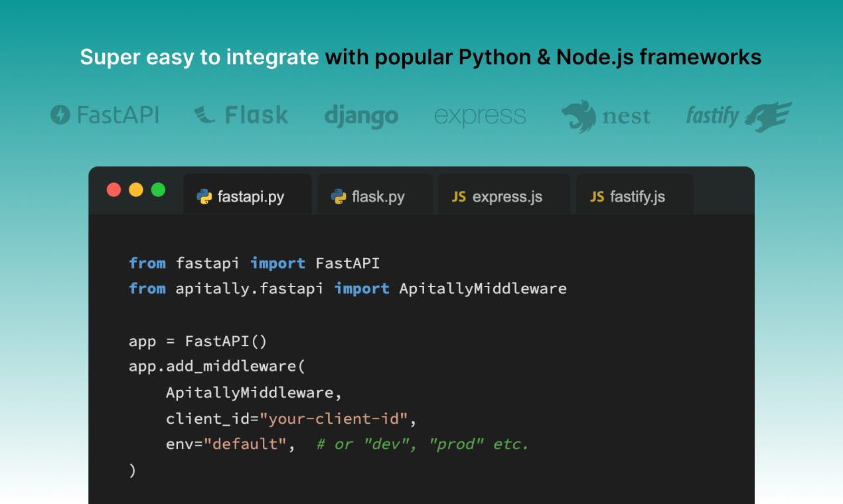Select the express.js tab
The image size is (843, 504).
click(x=504, y=194)
